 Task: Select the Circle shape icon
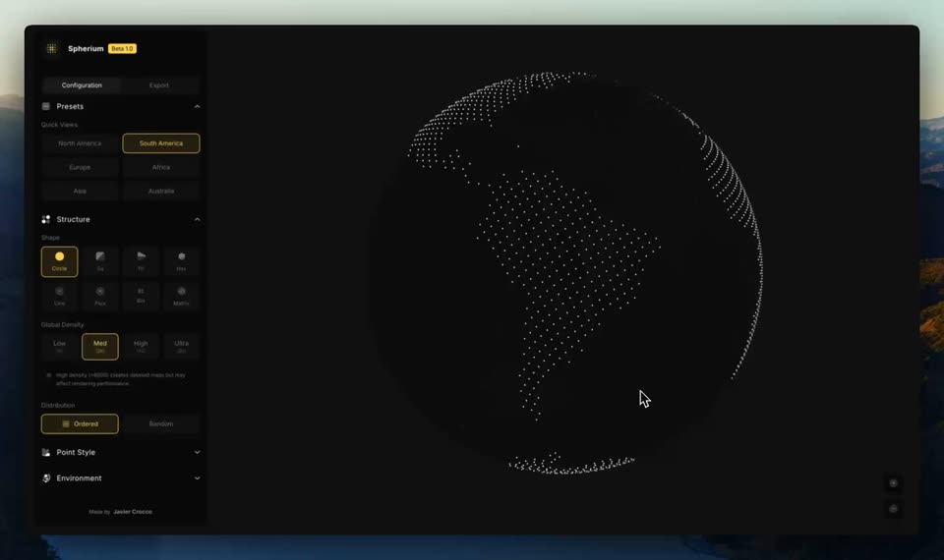[x=60, y=261]
